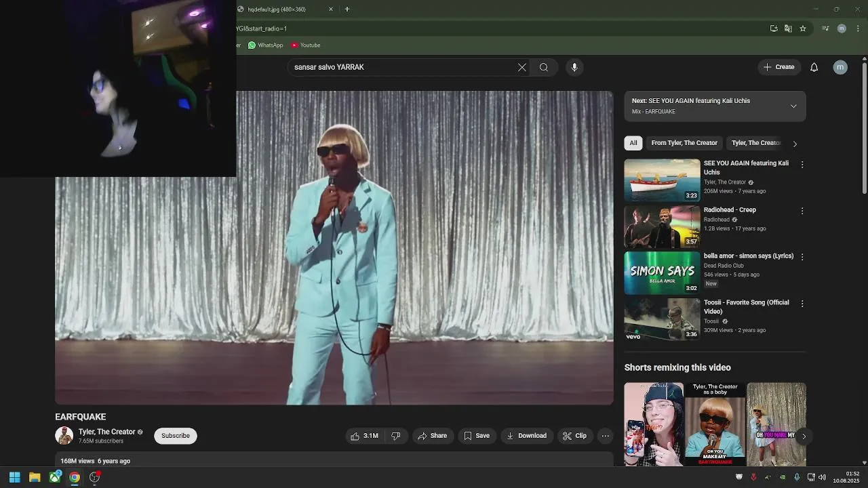Viewport: 868px width, 488px height.
Task: Open Chrome profile avatar in toolbar
Action: coord(842,28)
